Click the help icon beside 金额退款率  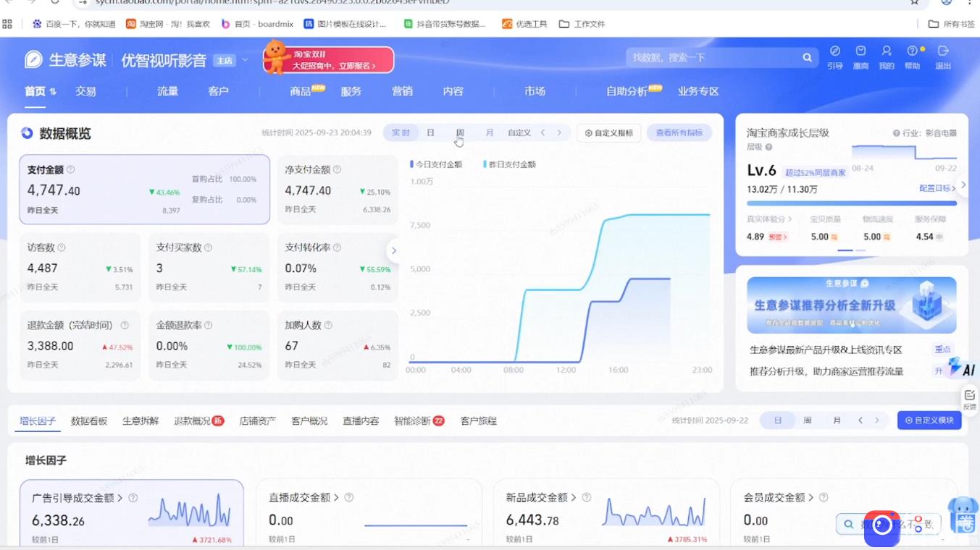(x=208, y=326)
